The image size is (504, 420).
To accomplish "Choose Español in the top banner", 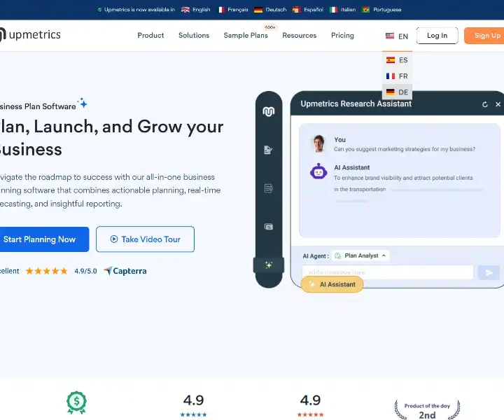I will click(308, 10).
